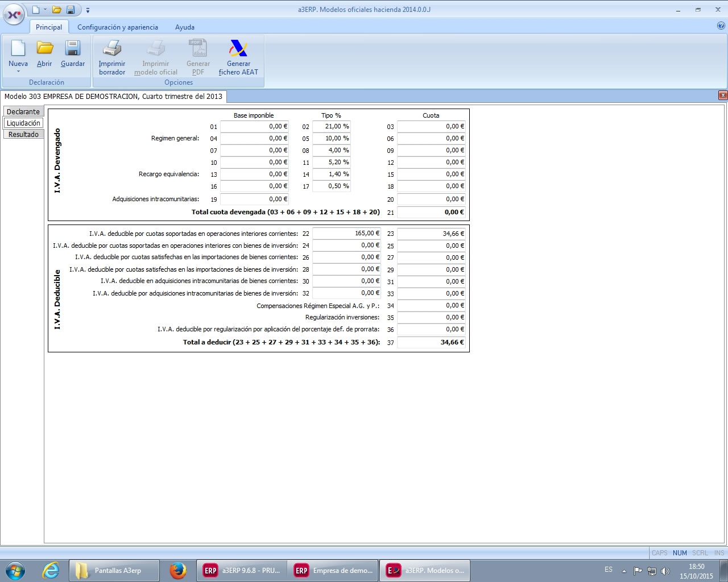
Task: Open the Ayuda ribbon tab
Action: [185, 27]
